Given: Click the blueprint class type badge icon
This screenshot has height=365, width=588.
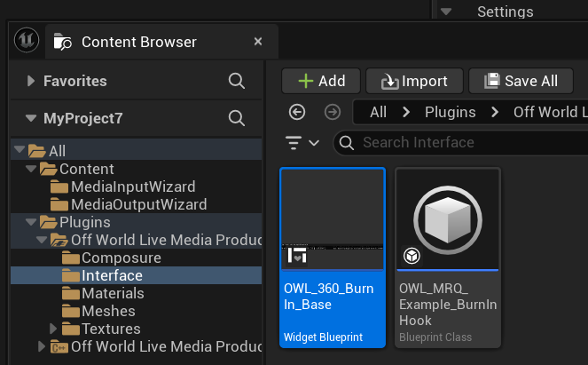Looking at the screenshot, I should [x=412, y=256].
